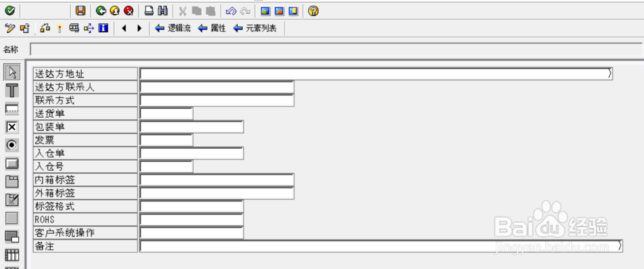The width and height of the screenshot is (644, 269).
Task: Save the screen with the floppy disk icon
Action: click(x=81, y=11)
